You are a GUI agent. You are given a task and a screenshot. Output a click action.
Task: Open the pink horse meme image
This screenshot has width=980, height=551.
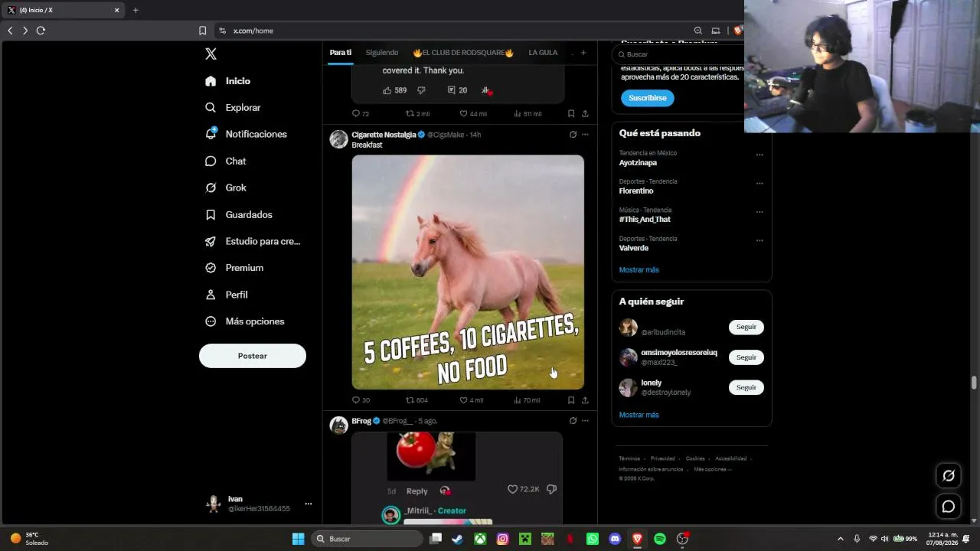click(x=468, y=272)
